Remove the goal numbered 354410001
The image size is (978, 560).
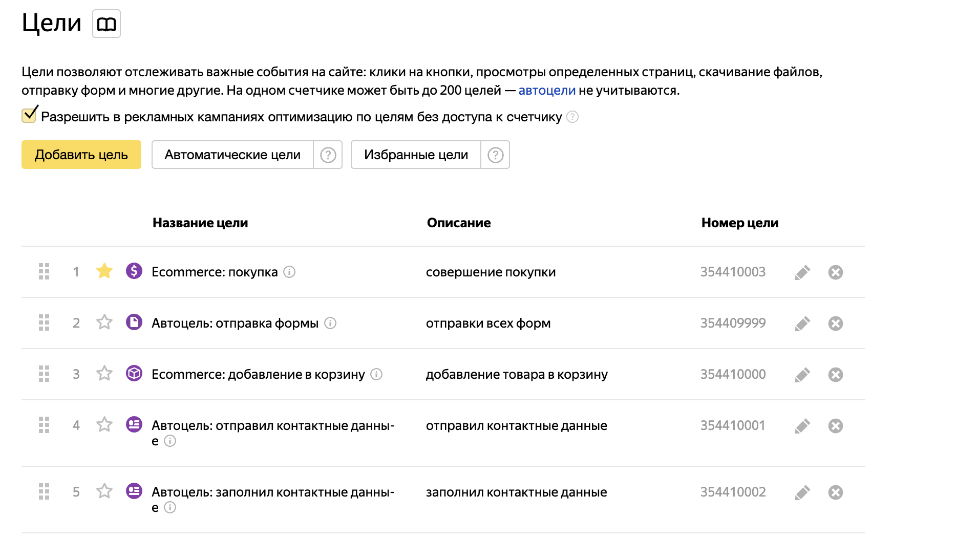click(x=835, y=426)
